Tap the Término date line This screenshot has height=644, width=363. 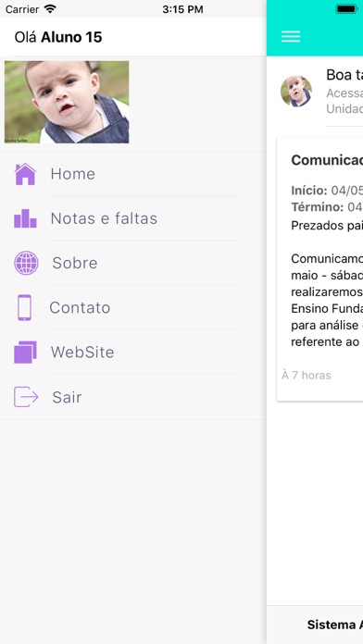click(x=327, y=207)
